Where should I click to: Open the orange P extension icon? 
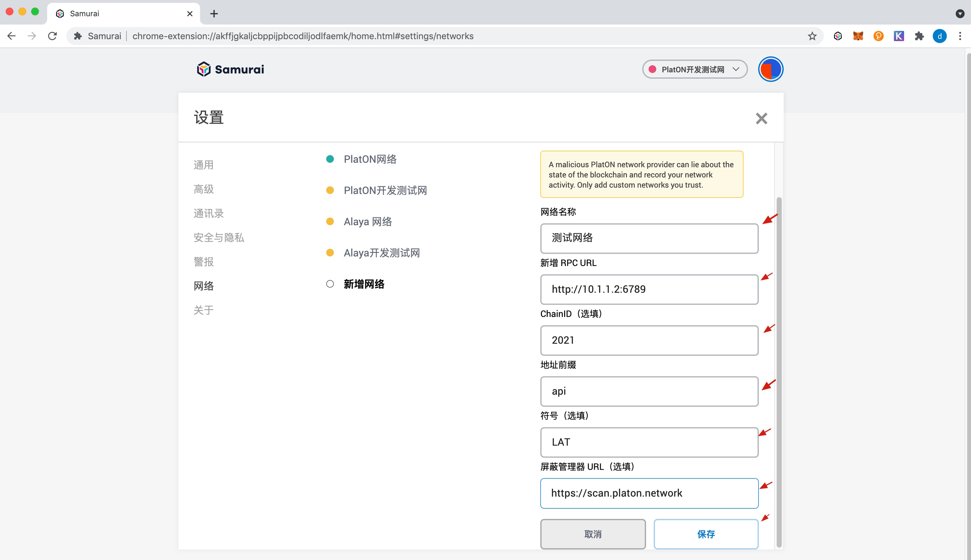878,36
